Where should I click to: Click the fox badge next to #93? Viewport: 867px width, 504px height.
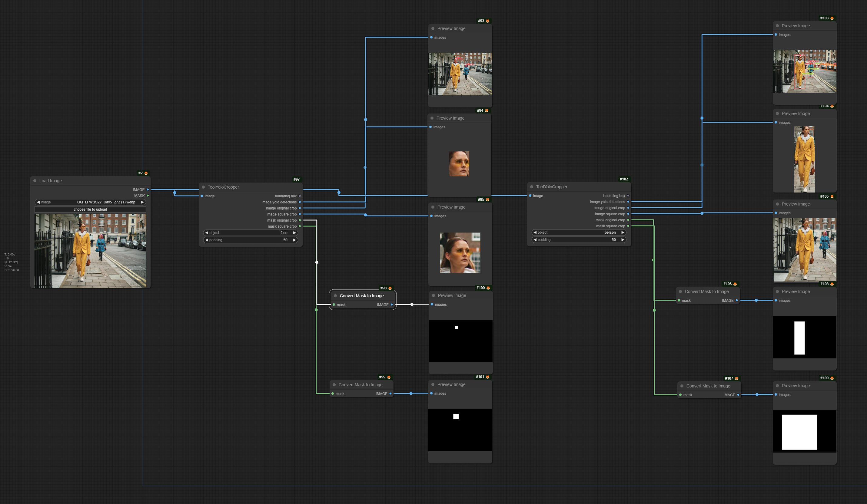(x=487, y=21)
